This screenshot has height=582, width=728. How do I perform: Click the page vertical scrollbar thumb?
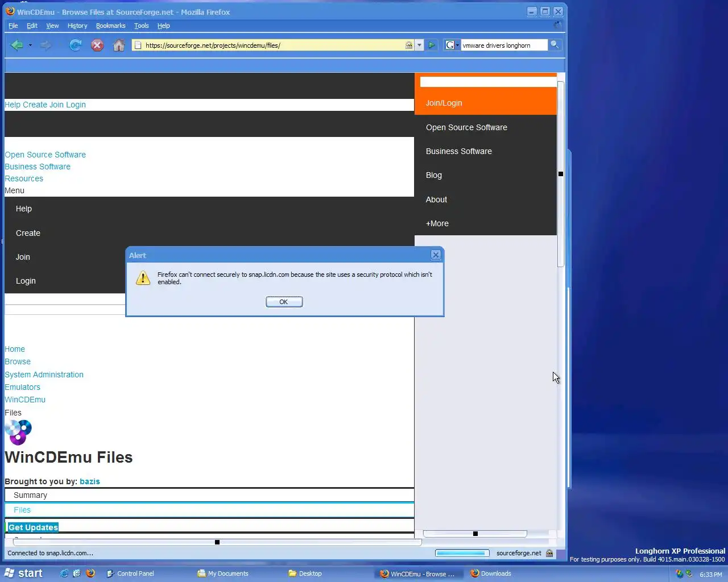[561, 174]
